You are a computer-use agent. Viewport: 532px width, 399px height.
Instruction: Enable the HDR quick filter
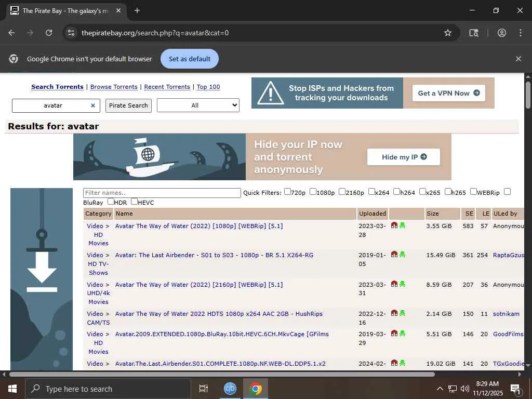tap(111, 202)
